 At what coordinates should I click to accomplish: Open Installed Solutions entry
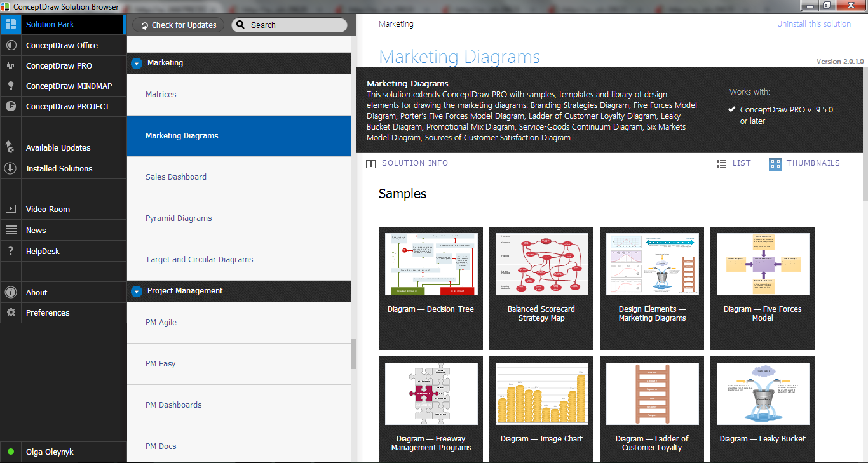pyautogui.click(x=63, y=168)
